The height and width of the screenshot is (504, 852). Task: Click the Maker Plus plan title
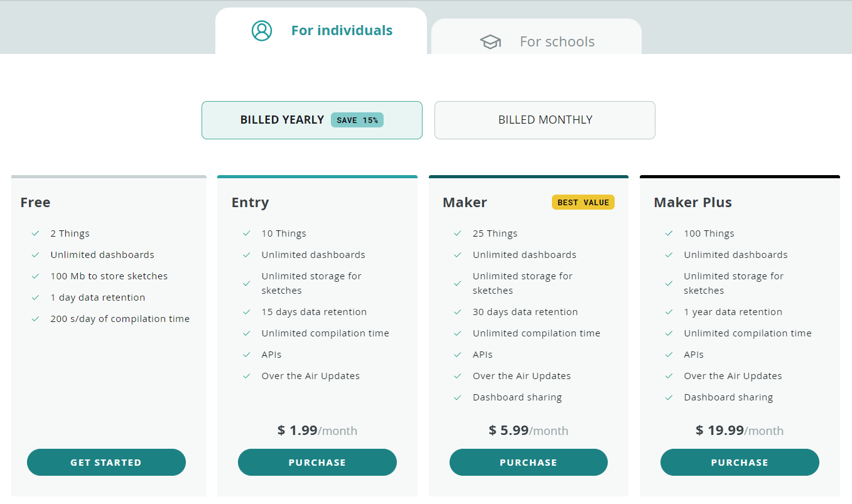point(693,202)
